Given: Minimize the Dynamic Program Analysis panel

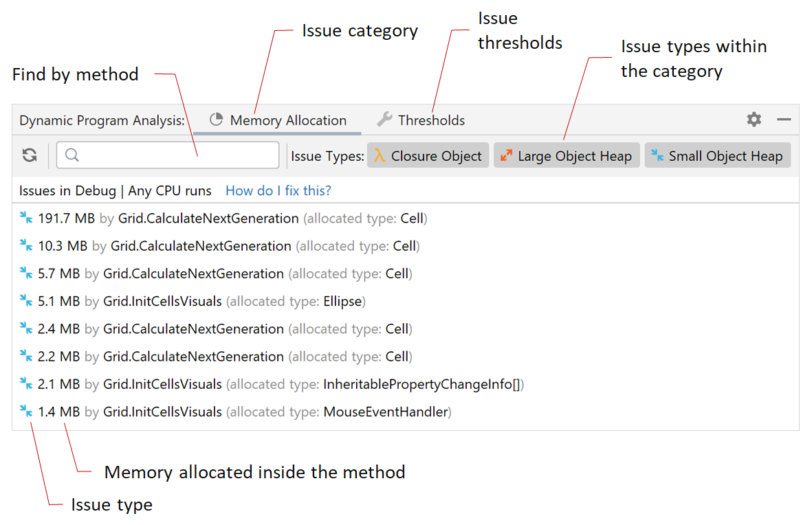Looking at the screenshot, I should 784,120.
